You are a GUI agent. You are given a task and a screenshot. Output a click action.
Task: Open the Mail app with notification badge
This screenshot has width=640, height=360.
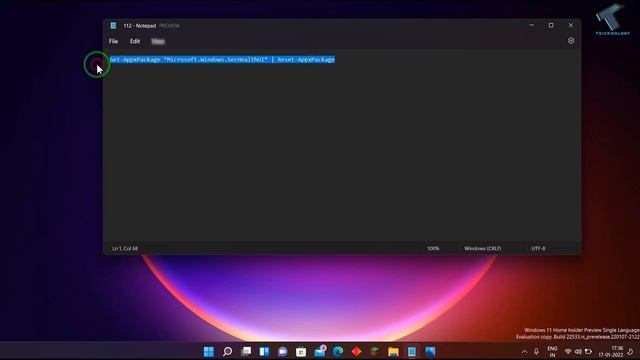click(x=320, y=351)
